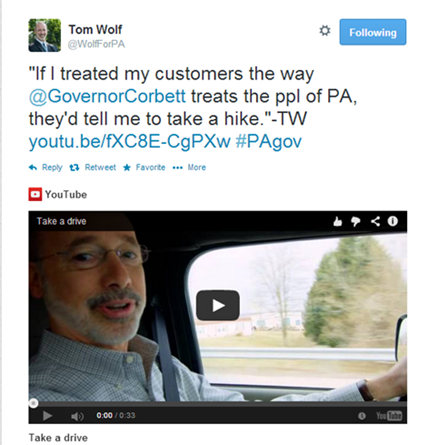Favorite this tweet

[x=144, y=167]
